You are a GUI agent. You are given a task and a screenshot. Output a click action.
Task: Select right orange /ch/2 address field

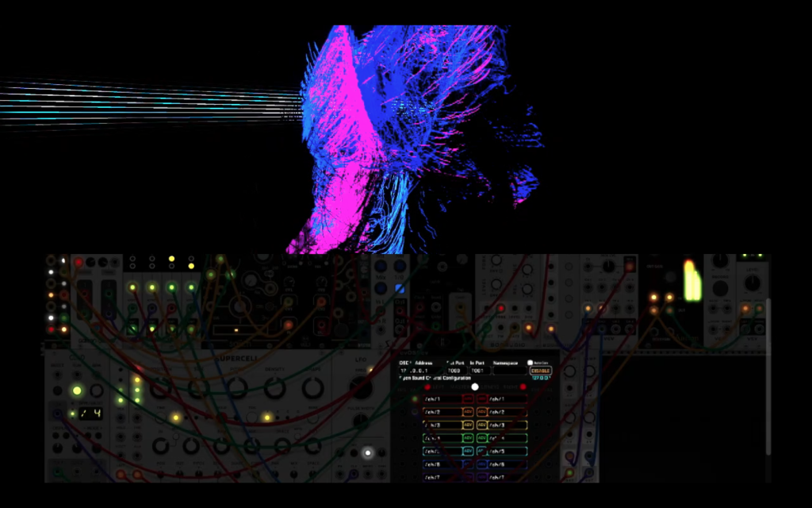[508, 412]
